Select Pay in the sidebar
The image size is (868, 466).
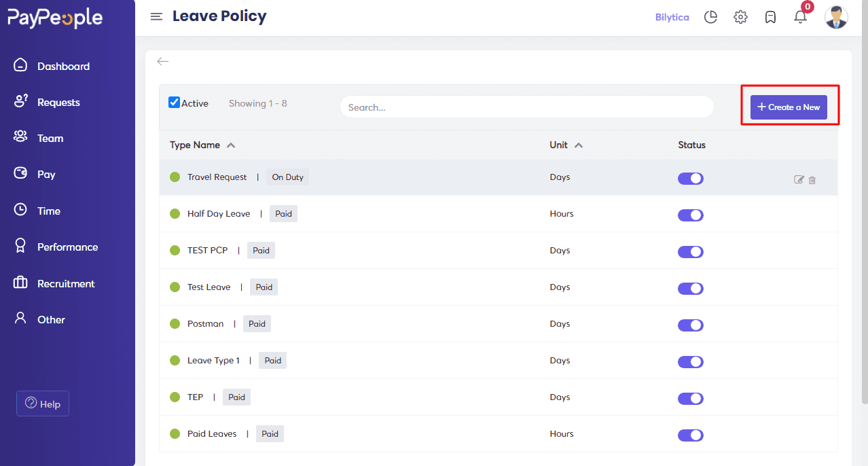click(46, 175)
